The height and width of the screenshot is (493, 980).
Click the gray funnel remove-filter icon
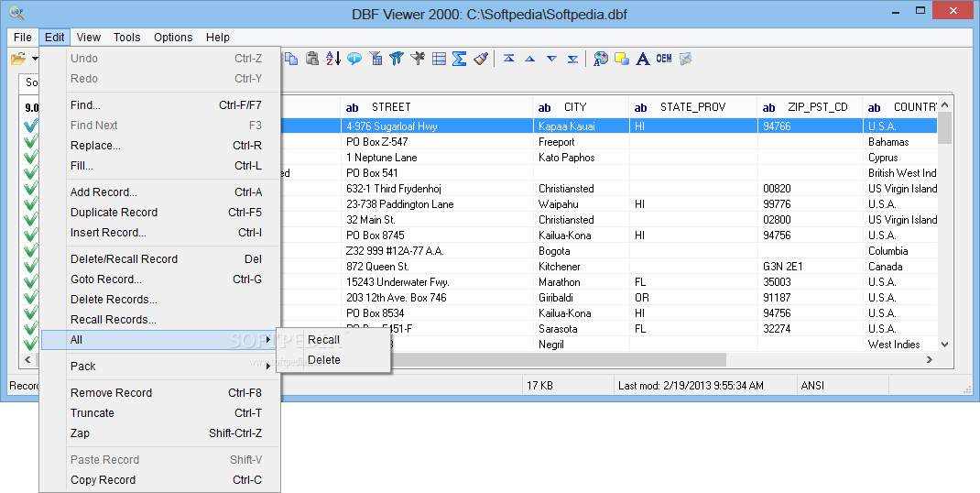(418, 58)
